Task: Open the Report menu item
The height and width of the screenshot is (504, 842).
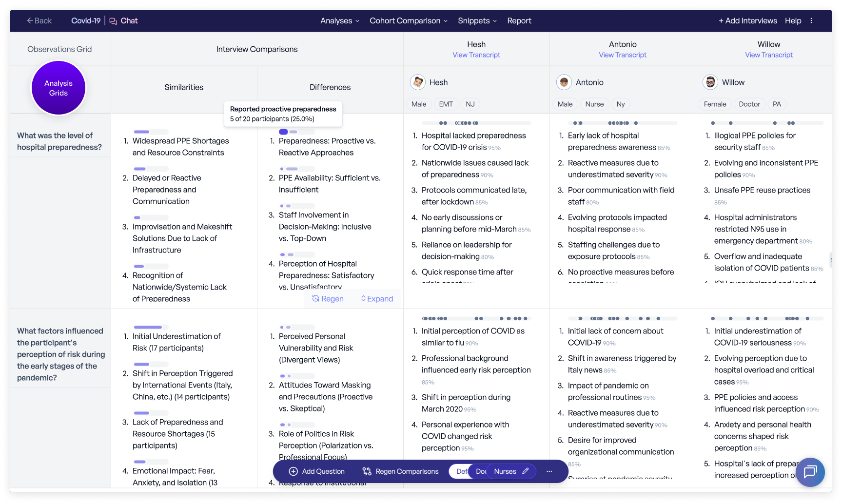Action: point(519,20)
